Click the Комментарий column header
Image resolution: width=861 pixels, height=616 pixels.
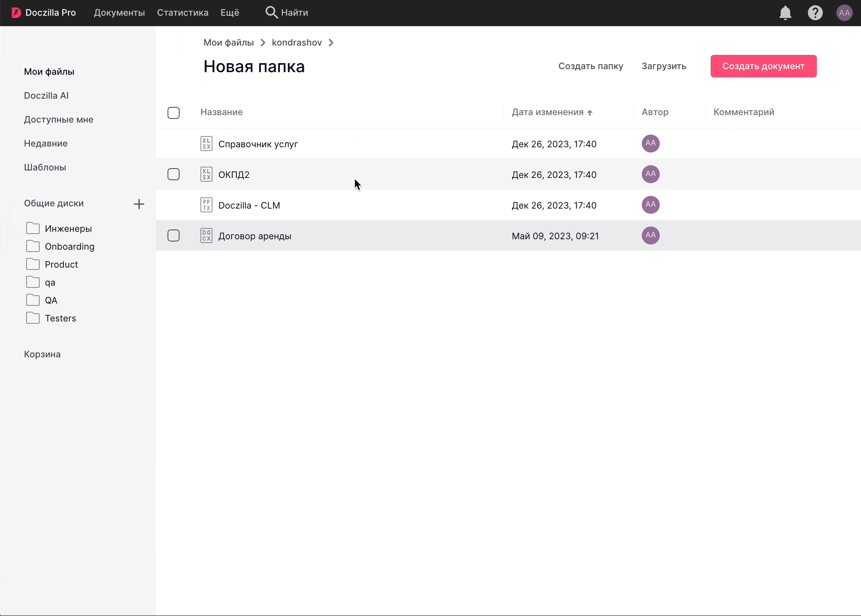[744, 112]
